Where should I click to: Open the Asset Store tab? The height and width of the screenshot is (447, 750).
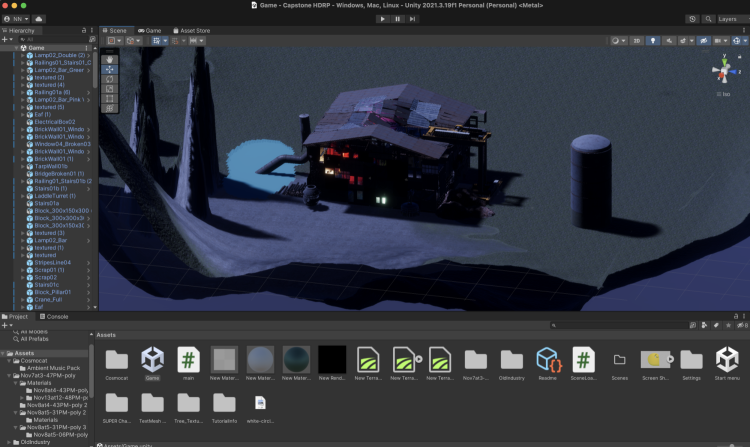pos(191,30)
